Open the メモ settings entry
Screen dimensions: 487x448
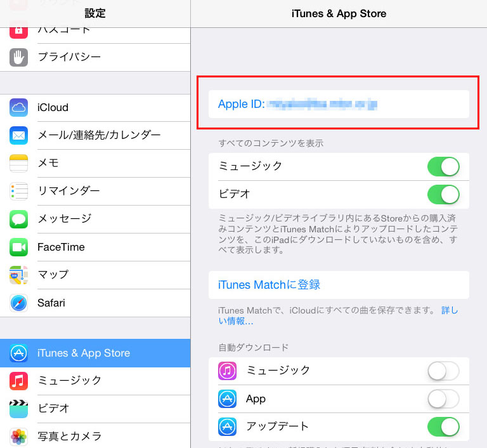pos(95,163)
